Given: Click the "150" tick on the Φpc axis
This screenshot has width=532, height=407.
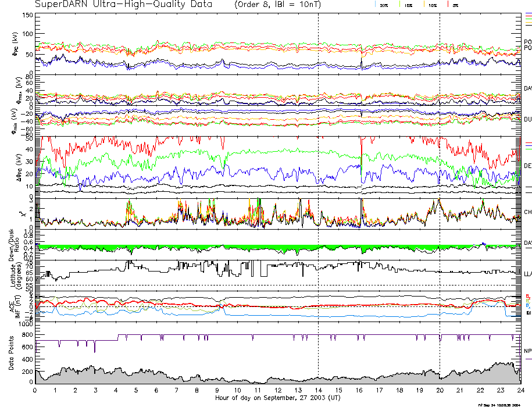Looking at the screenshot, I should (x=27, y=16).
